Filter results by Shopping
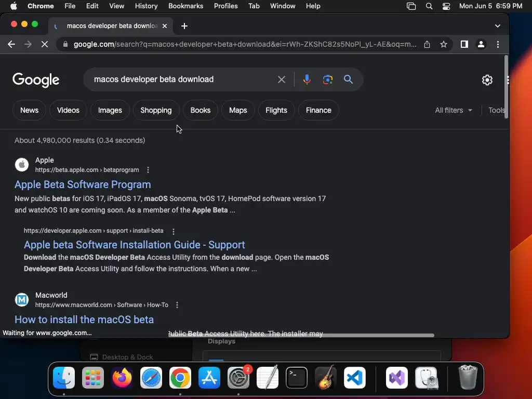 point(156,110)
